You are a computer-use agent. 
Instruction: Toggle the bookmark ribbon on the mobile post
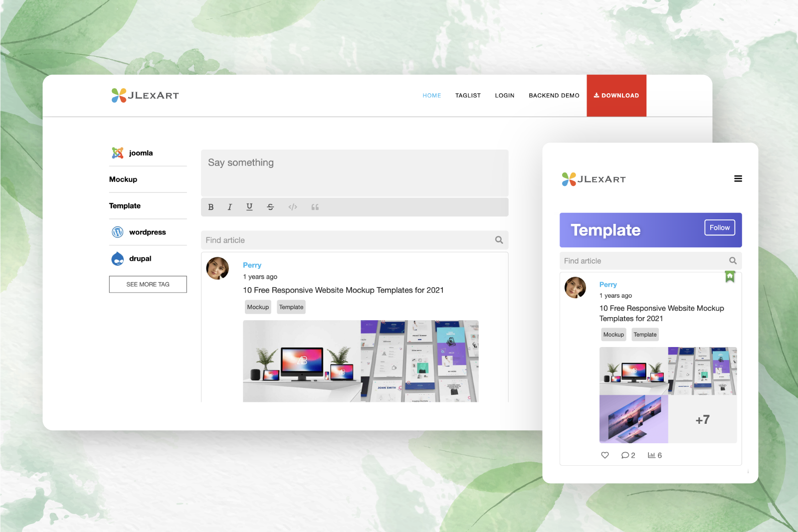[x=730, y=277]
